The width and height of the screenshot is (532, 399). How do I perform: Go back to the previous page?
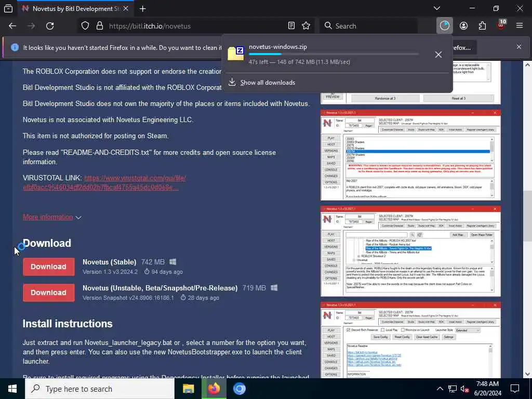(x=12, y=26)
